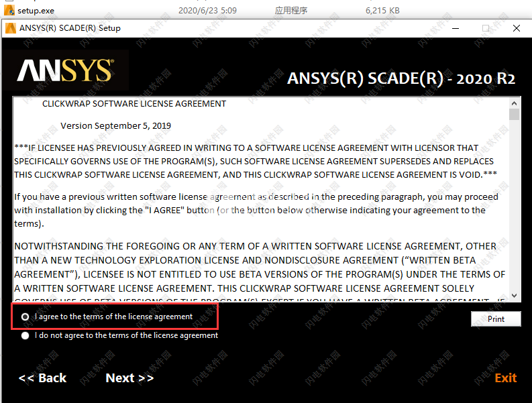Screen dimensions: 532x403
Task: Click the ANSYS setup title bar icon
Action: pyautogui.click(x=11, y=28)
